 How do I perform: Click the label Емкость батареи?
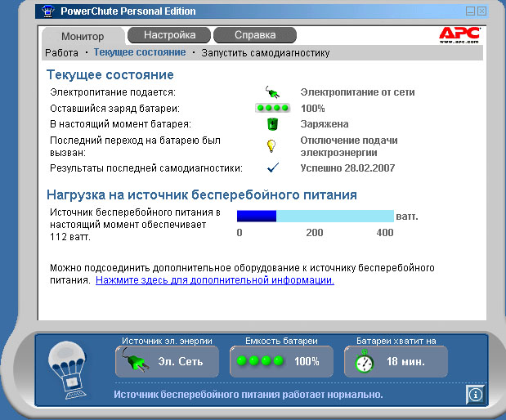[x=281, y=341]
